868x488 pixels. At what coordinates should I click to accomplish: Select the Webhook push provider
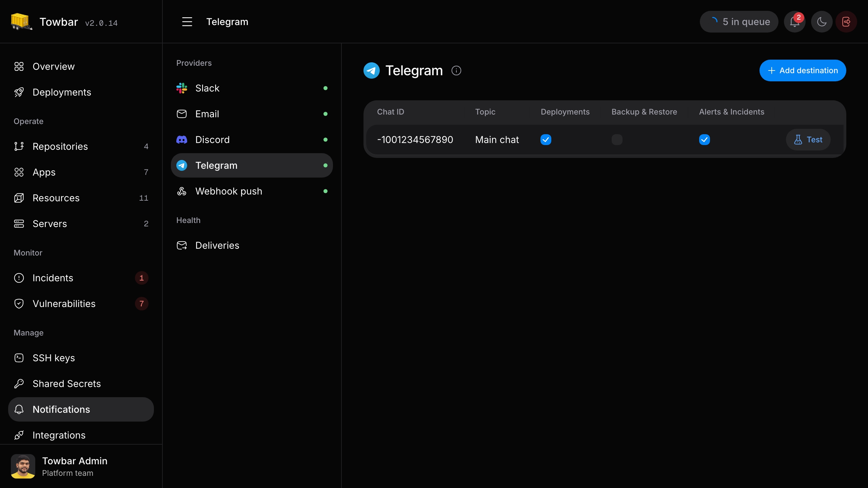pos(252,191)
